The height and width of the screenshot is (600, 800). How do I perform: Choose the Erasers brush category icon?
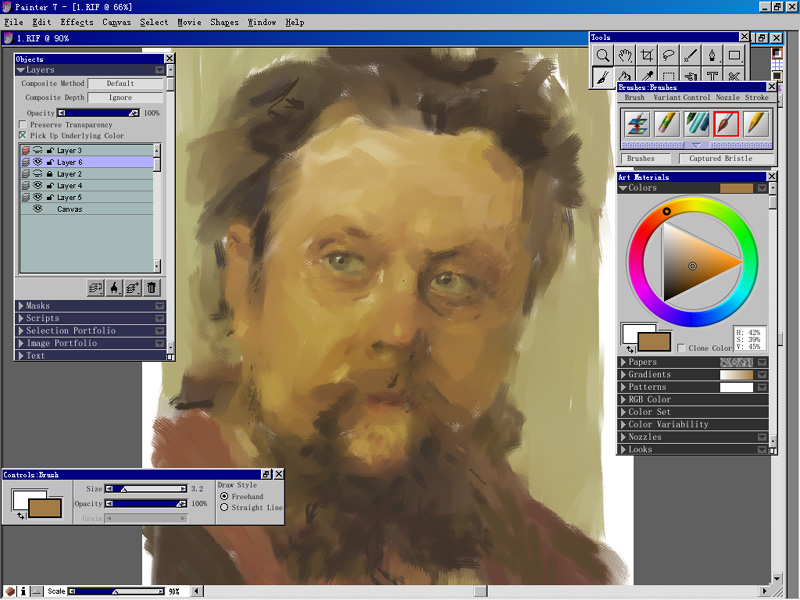[x=667, y=124]
